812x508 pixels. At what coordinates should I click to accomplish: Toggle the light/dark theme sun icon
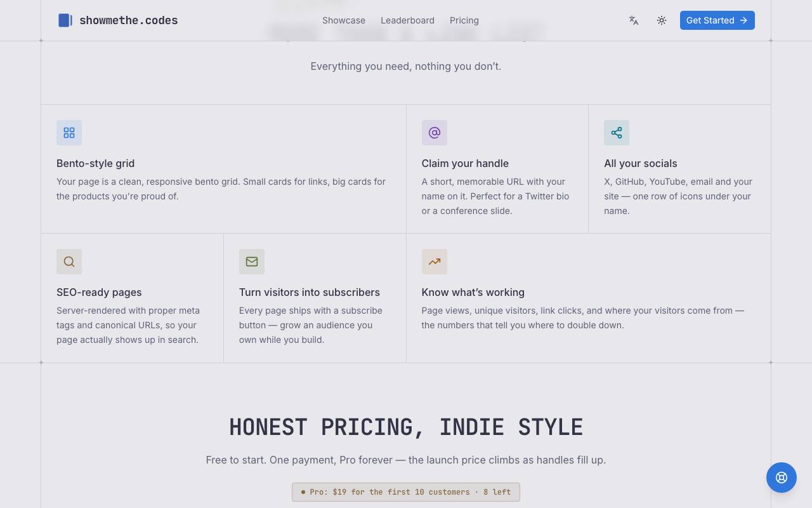pyautogui.click(x=662, y=20)
